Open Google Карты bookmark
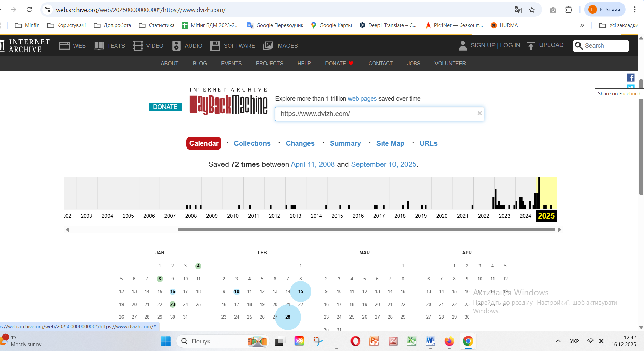Image resolution: width=644 pixels, height=351 pixels. coord(331,25)
